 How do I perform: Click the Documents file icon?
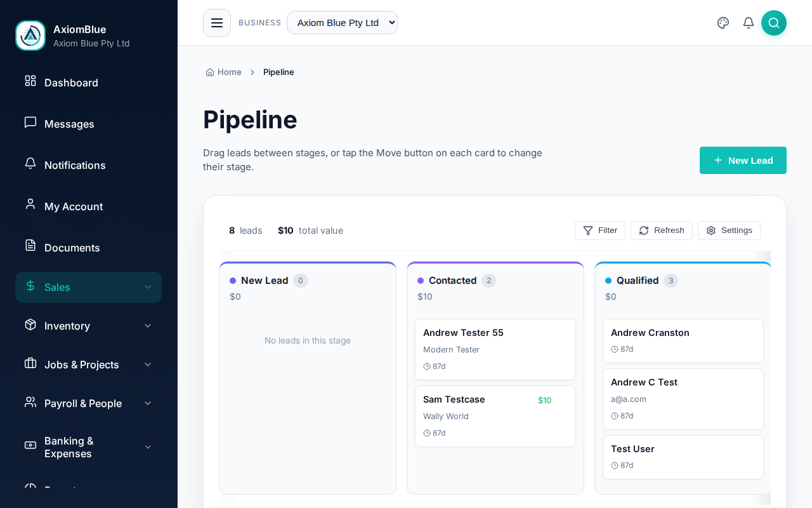[x=30, y=245]
